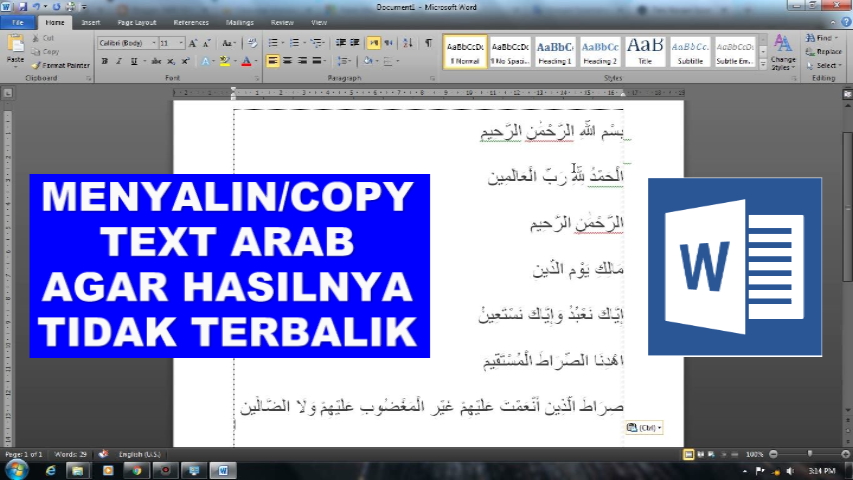Toggle Print Layout view button
This screenshot has height=480, width=853.
(688, 454)
